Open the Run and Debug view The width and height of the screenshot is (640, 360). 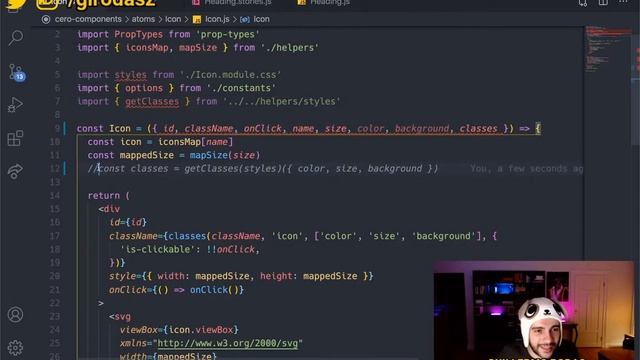click(15, 105)
